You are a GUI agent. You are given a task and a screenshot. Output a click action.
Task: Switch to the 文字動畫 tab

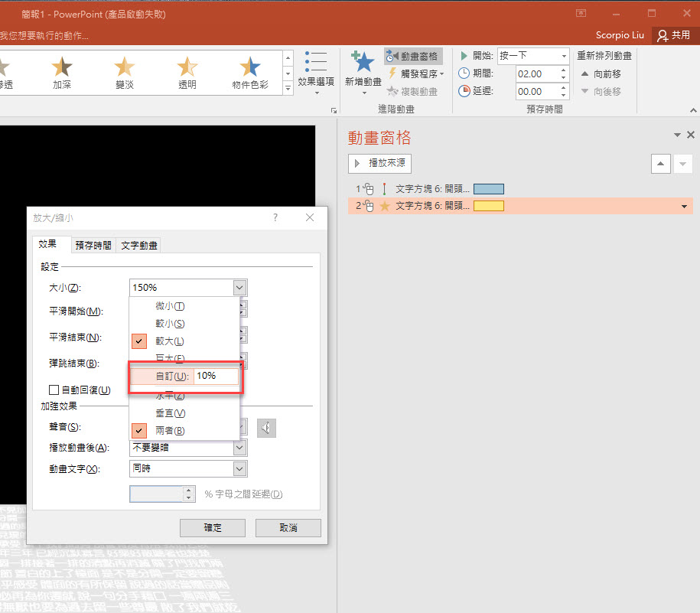point(139,246)
